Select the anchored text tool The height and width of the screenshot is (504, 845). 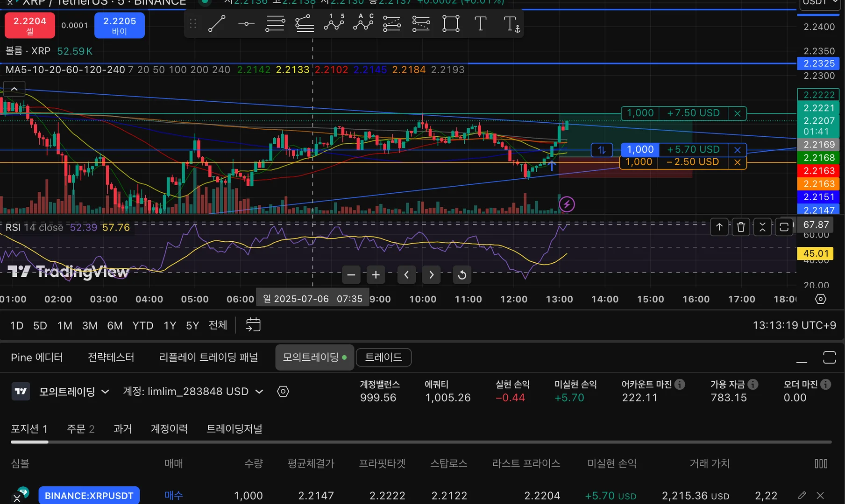click(511, 23)
